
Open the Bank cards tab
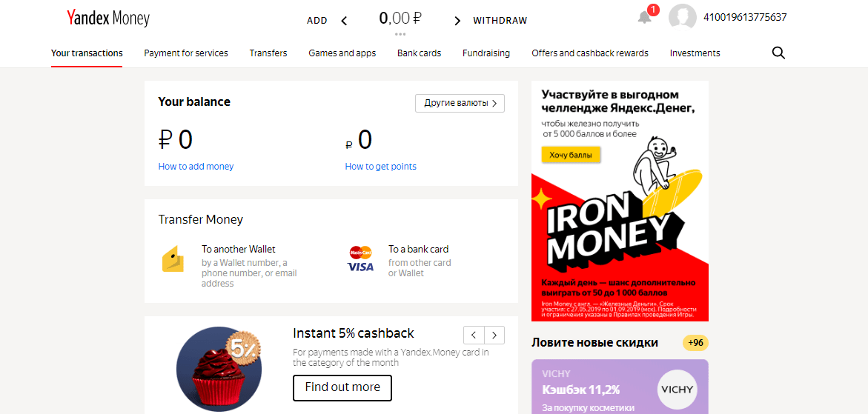pyautogui.click(x=419, y=53)
